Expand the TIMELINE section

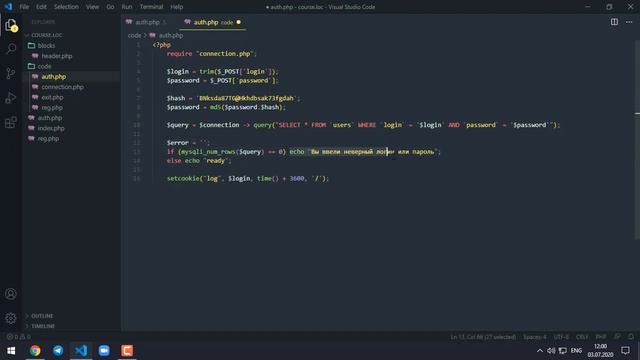tap(43, 326)
